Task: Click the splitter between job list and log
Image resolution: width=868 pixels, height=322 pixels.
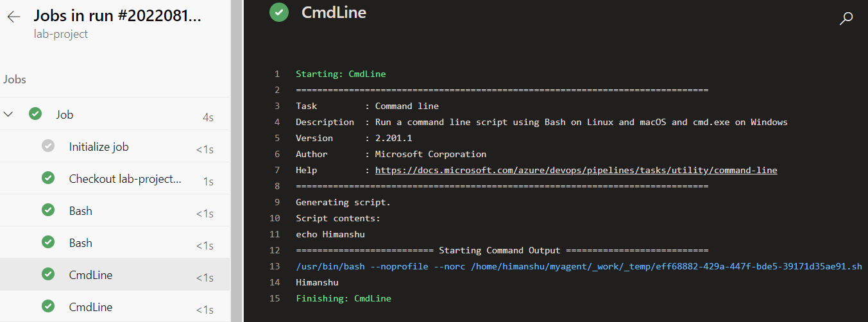Action: click(x=237, y=161)
